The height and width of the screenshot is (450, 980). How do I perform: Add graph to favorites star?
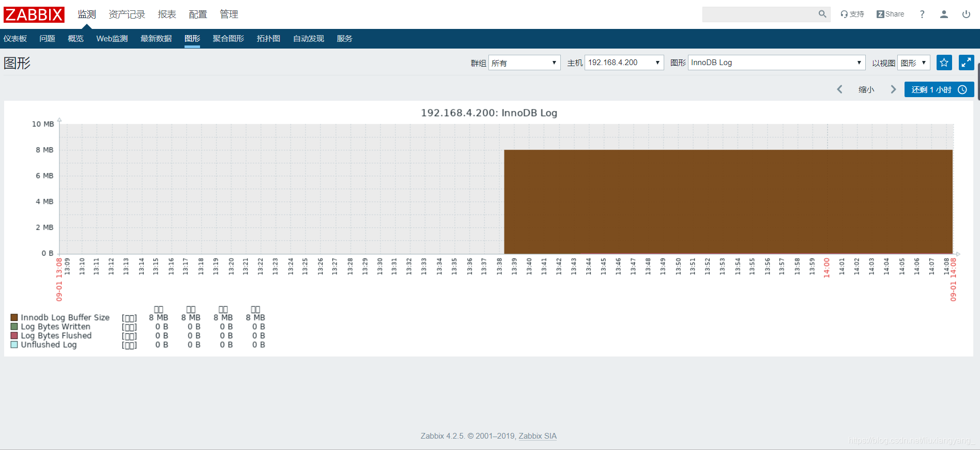[944, 63]
